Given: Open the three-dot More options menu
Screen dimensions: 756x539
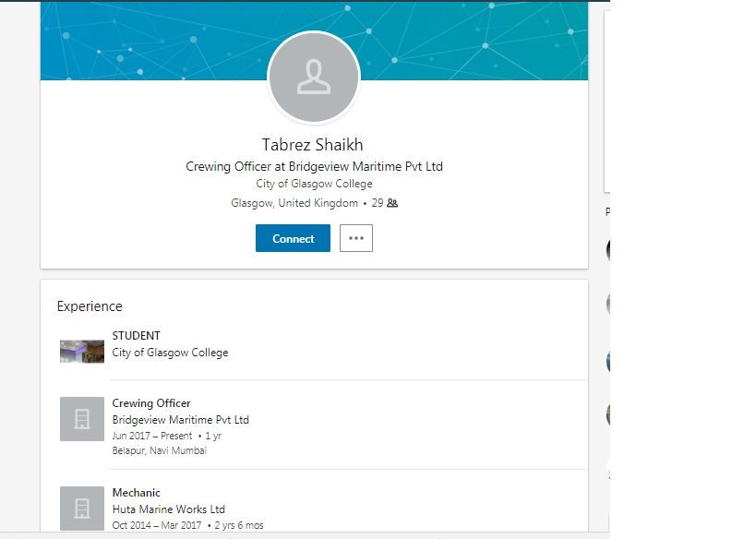Looking at the screenshot, I should click(355, 238).
